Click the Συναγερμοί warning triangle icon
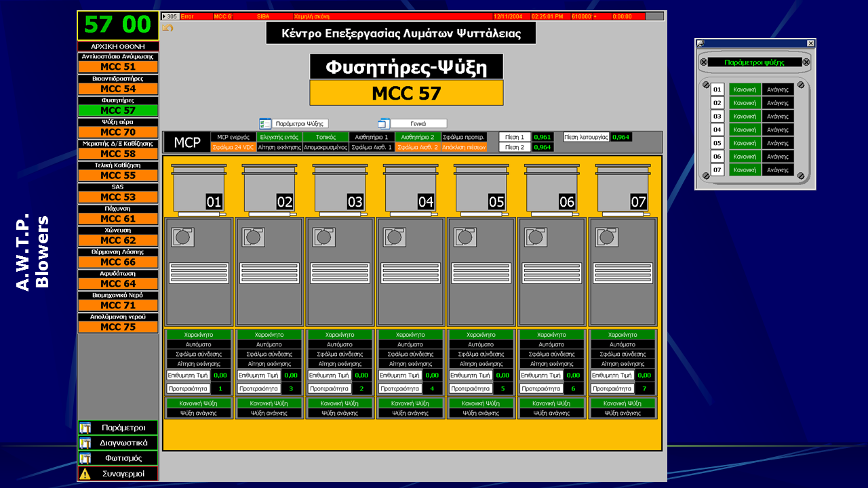This screenshot has height=488, width=868. tap(85, 474)
